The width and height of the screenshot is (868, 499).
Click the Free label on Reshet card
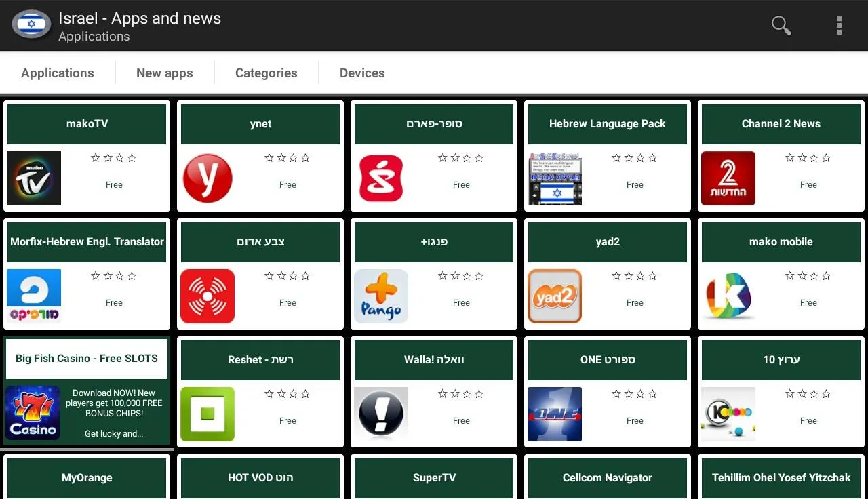pyautogui.click(x=288, y=420)
